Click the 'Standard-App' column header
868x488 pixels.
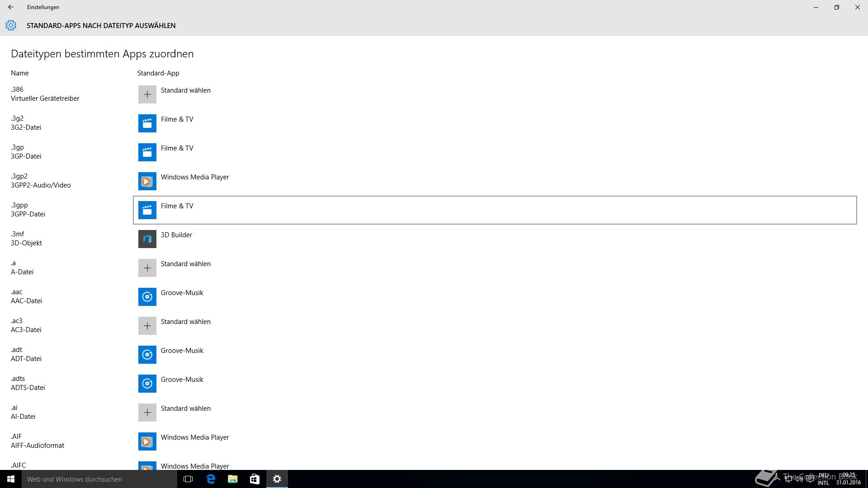pyautogui.click(x=158, y=73)
